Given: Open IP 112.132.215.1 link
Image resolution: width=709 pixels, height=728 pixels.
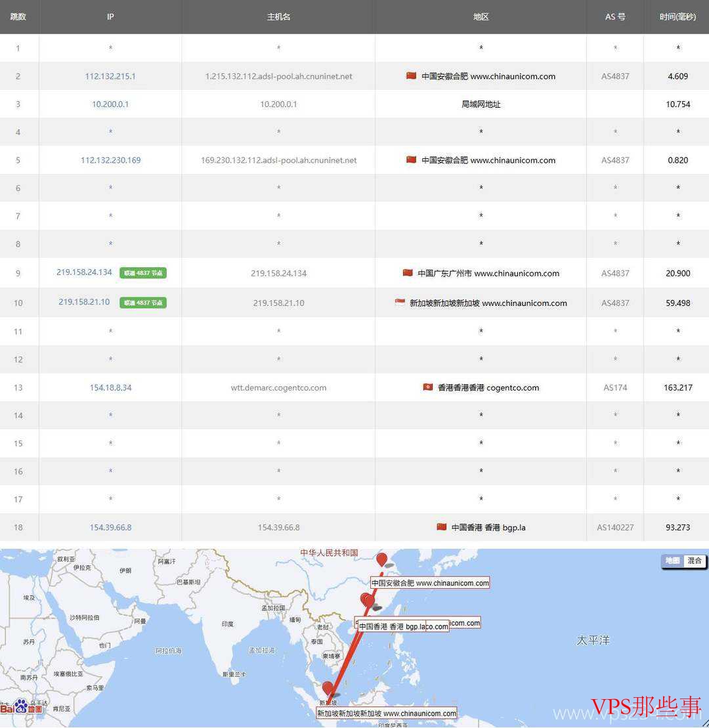Looking at the screenshot, I should click(110, 76).
